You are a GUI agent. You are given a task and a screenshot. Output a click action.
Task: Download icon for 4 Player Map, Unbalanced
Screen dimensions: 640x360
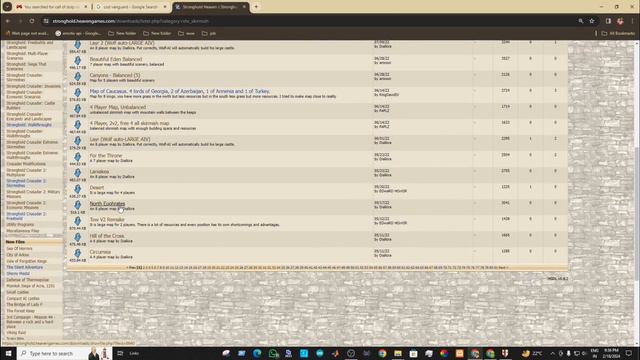(78, 109)
